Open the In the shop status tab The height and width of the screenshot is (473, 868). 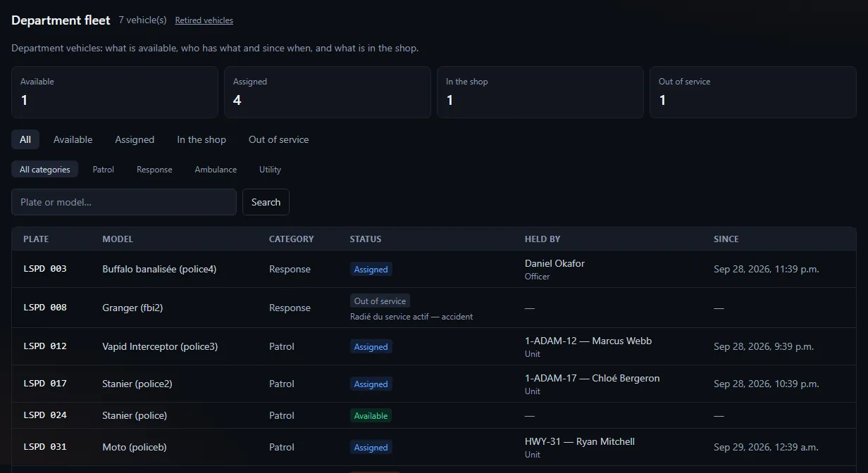201,139
